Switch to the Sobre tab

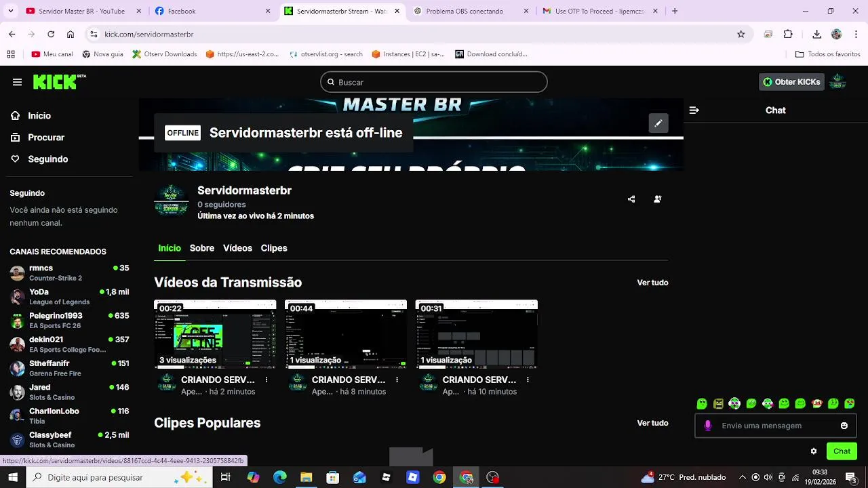point(202,248)
